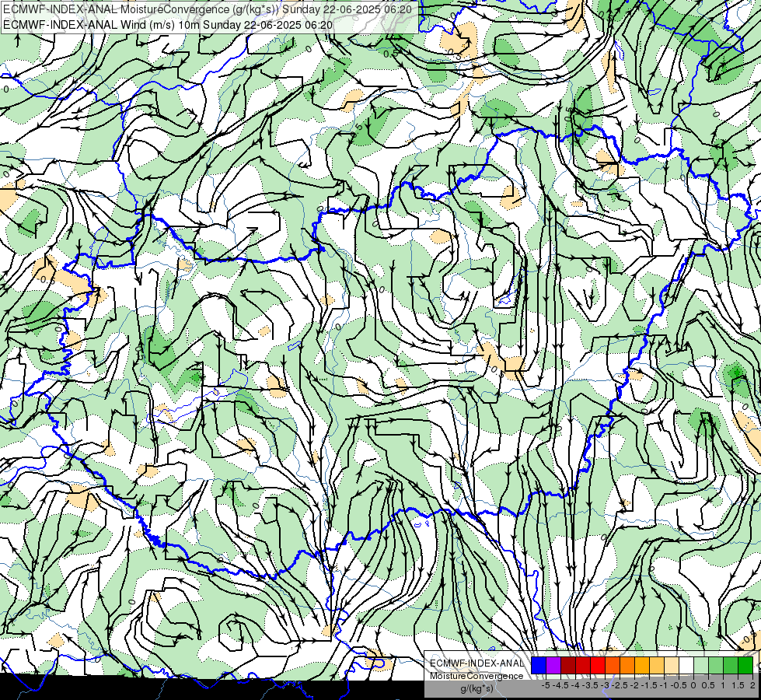Image resolution: width=761 pixels, height=700 pixels.
Task: Click the 0 legend scale value
Action: pos(693,685)
